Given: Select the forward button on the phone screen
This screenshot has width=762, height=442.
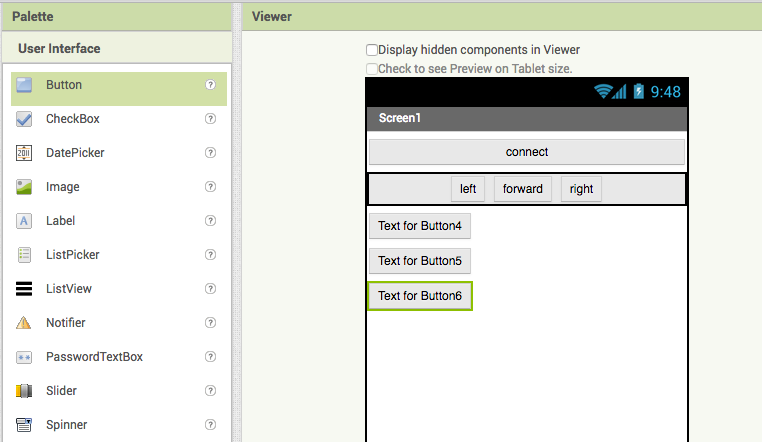Looking at the screenshot, I should (523, 189).
